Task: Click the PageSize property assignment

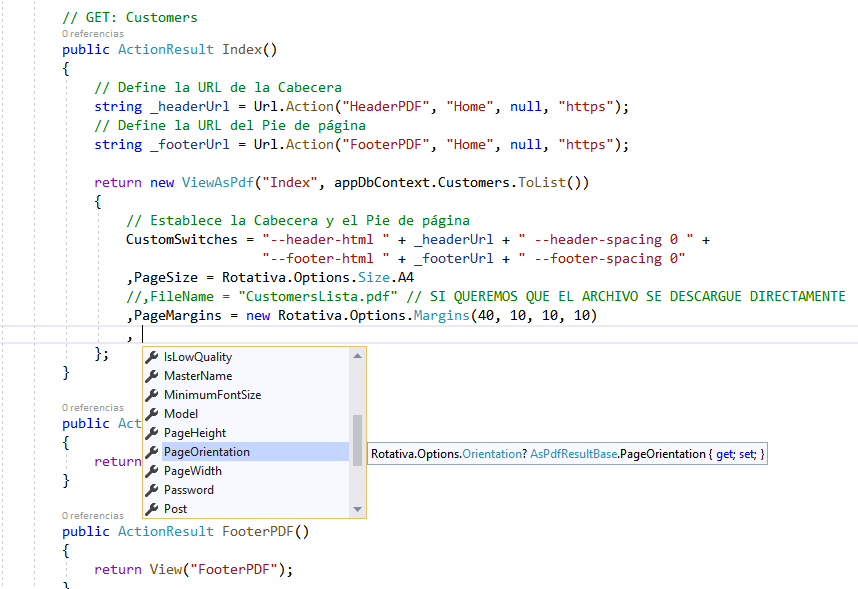Action: click(x=270, y=278)
